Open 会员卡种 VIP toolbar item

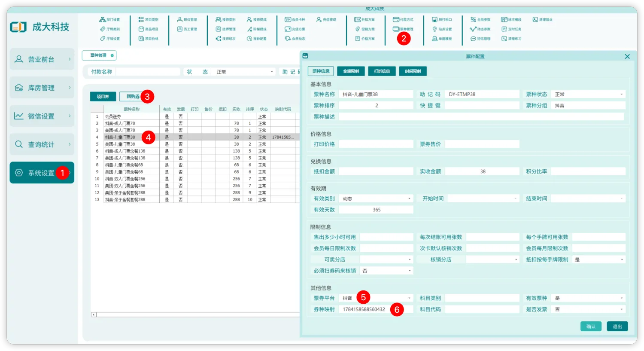pyautogui.click(x=295, y=20)
